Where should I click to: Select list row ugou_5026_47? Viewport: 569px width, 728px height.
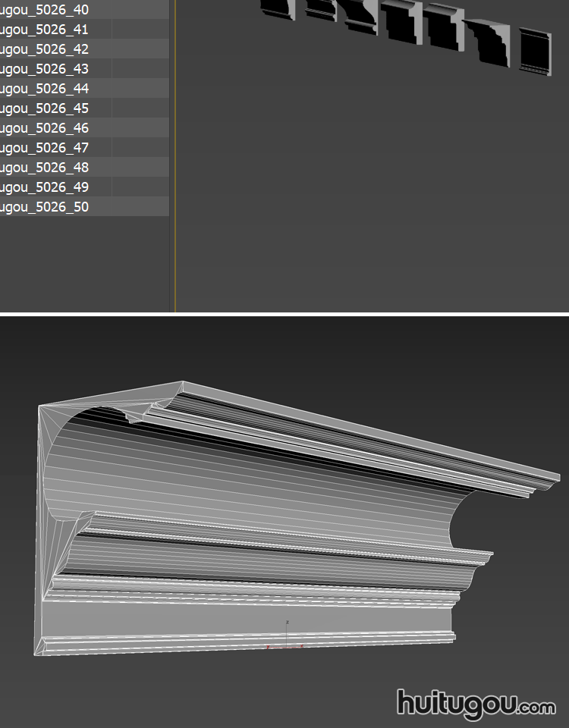click(84, 147)
